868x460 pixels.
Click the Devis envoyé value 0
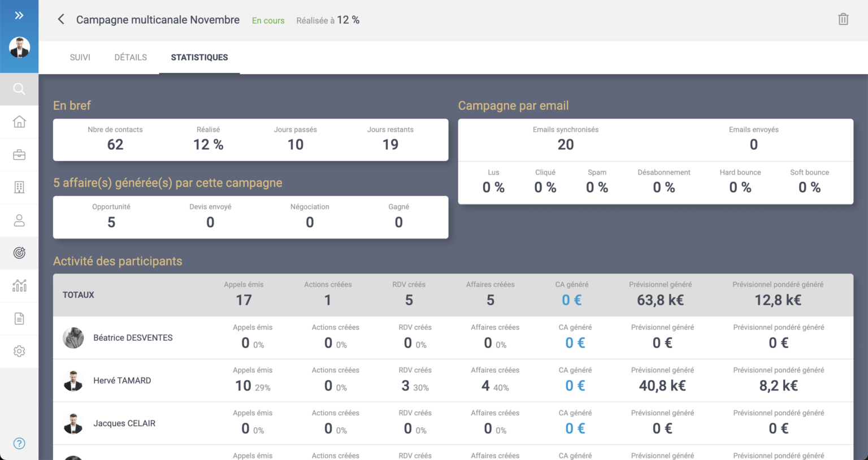coord(210,223)
